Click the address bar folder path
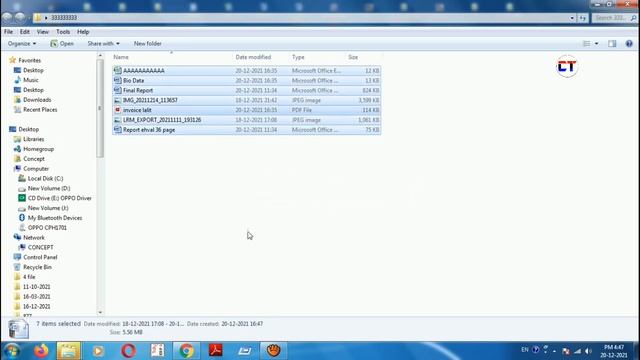The image size is (640, 360). click(64, 18)
